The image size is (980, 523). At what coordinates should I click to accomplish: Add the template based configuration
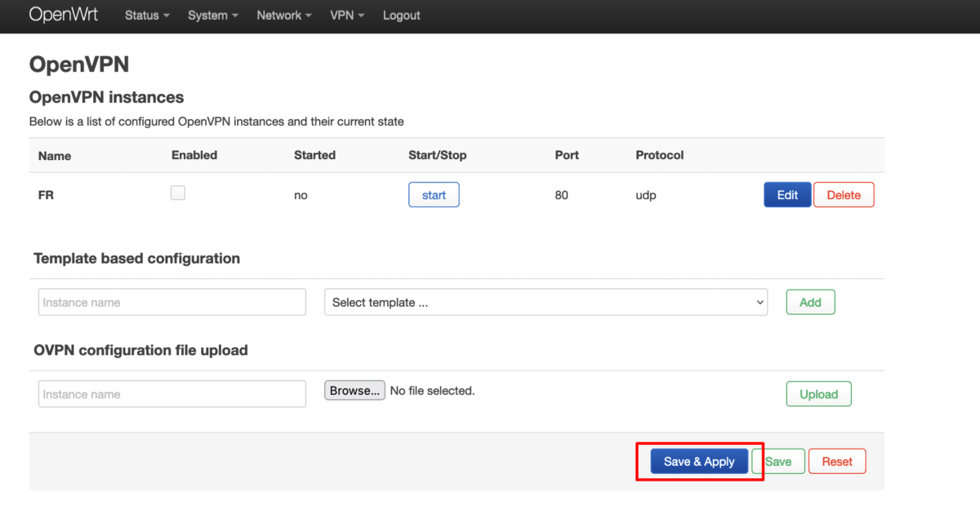[810, 302]
